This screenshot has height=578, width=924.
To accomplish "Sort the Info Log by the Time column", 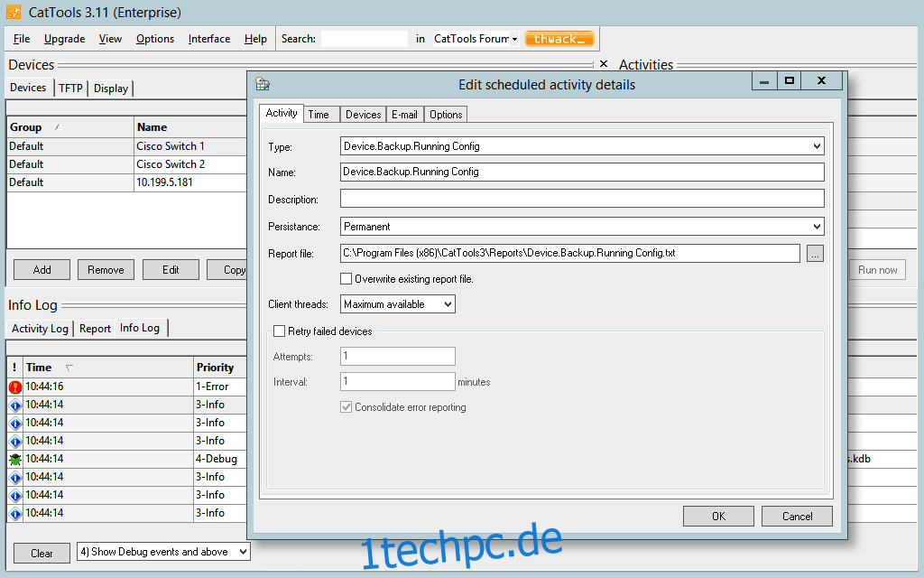I will 108,368.
